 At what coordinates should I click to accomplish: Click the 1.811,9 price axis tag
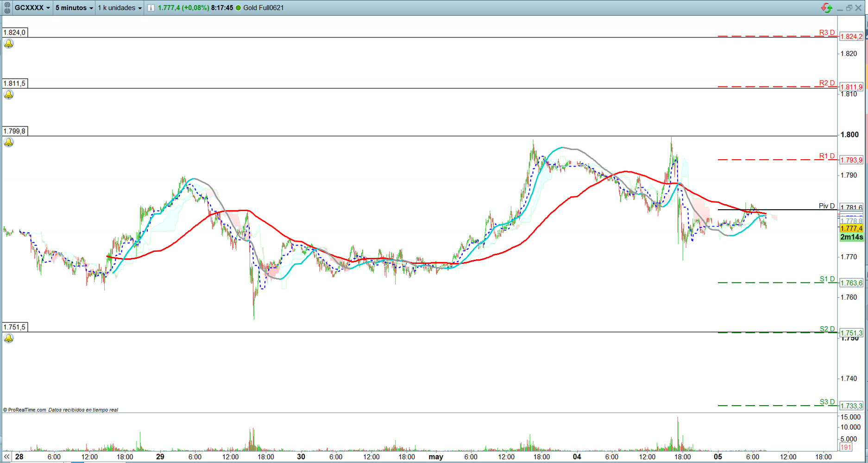point(851,87)
